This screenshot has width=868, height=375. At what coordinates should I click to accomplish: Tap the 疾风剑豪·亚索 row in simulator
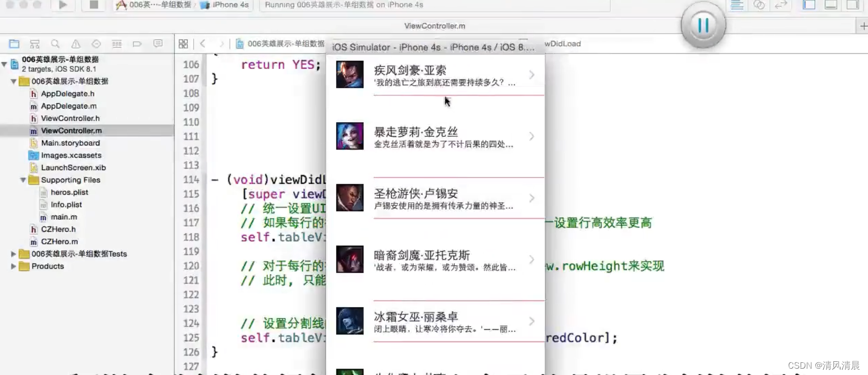435,75
